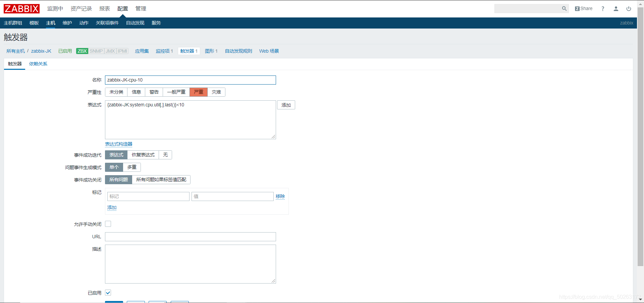Viewport: 644px width, 303px height.
Task: Open the 触发器 1 link
Action: 189,51
